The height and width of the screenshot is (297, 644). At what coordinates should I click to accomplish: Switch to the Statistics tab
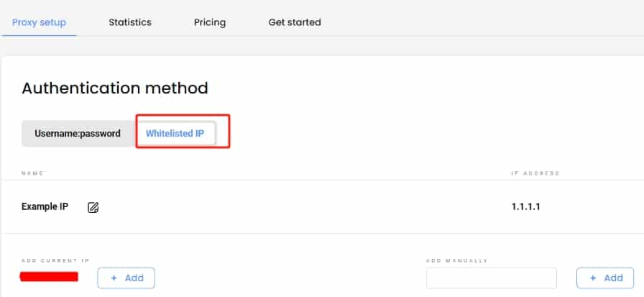coord(130,22)
